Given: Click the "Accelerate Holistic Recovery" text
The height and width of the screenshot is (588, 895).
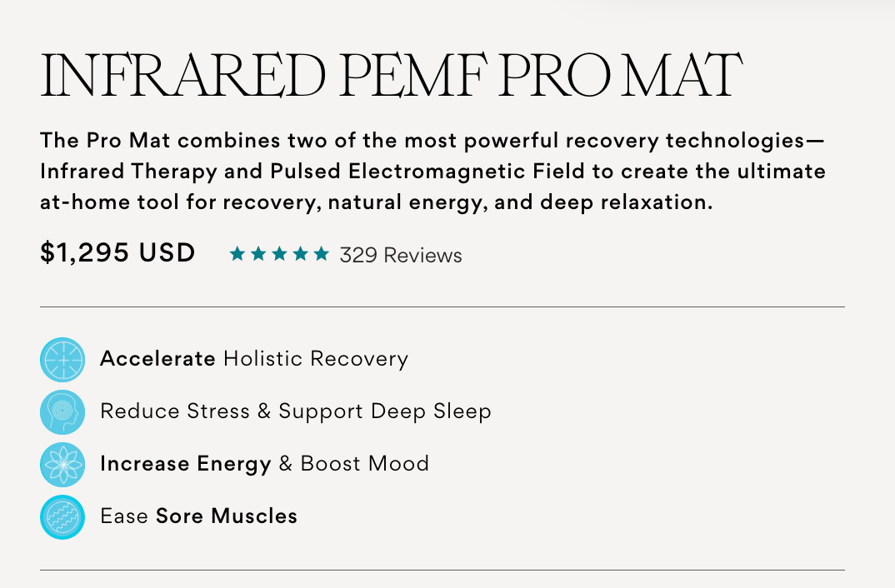Looking at the screenshot, I should point(254,359).
